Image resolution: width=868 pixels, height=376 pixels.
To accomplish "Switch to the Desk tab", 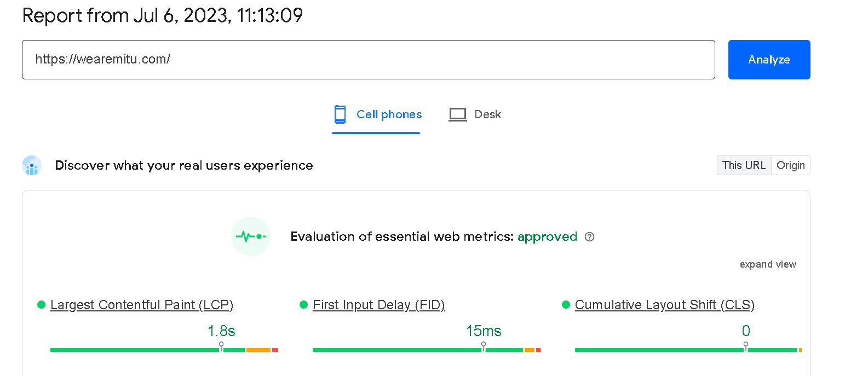I will point(475,114).
